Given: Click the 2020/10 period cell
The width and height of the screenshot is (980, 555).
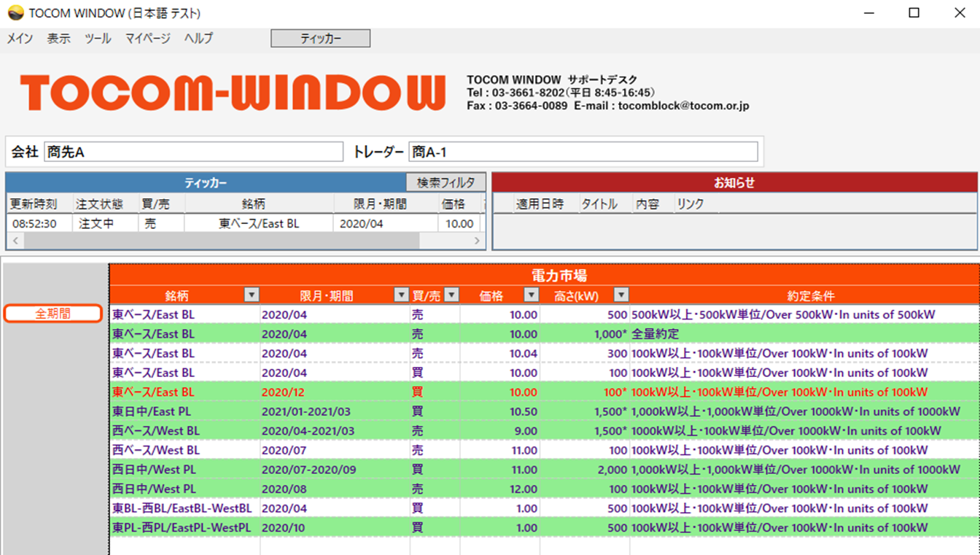Looking at the screenshot, I should coord(335,527).
